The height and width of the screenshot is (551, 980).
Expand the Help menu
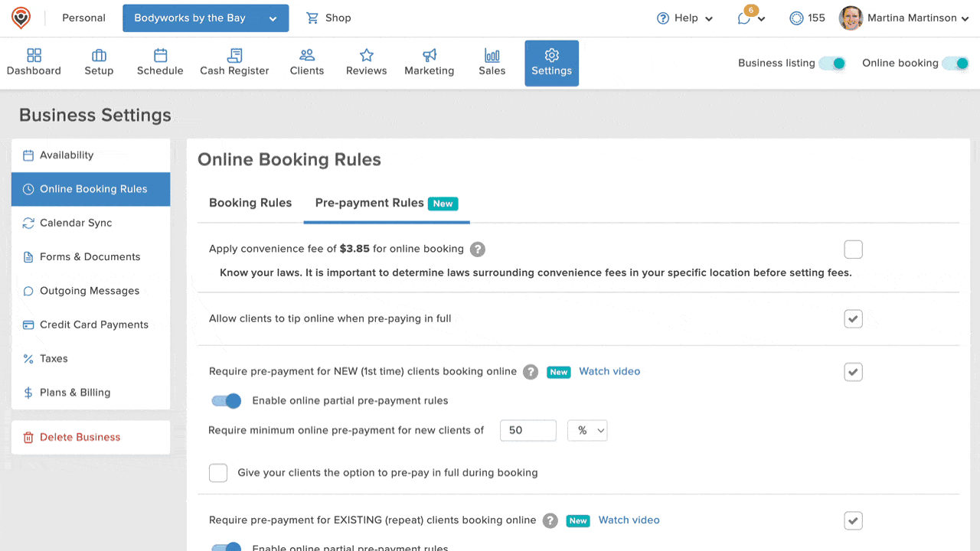click(x=685, y=18)
